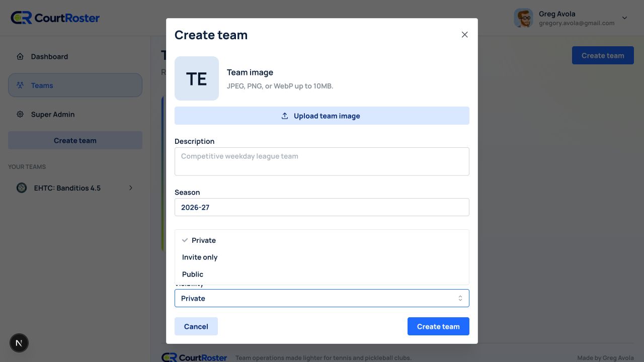
Task: Choose Invite only from the list
Action: pos(322,257)
